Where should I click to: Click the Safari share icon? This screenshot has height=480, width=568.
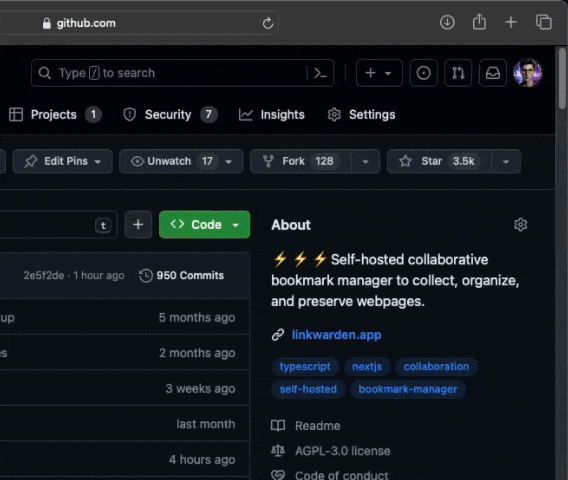(x=479, y=22)
